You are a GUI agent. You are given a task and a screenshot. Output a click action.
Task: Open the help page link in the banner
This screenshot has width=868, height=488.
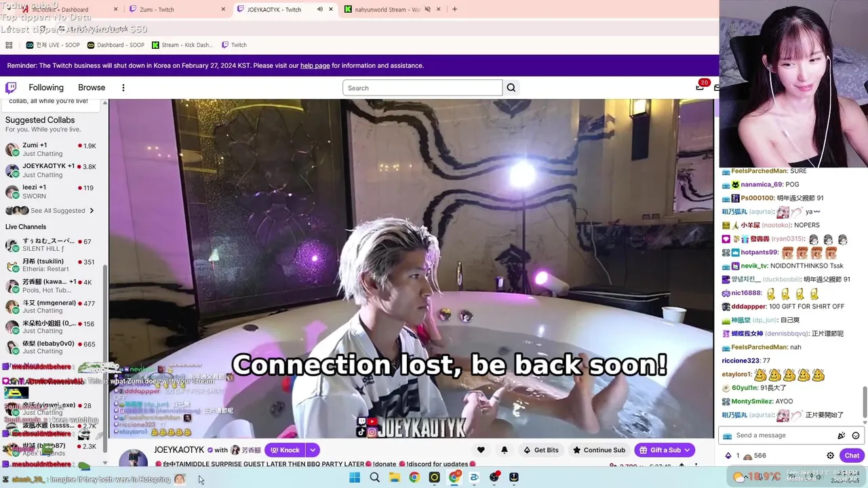tap(315, 66)
